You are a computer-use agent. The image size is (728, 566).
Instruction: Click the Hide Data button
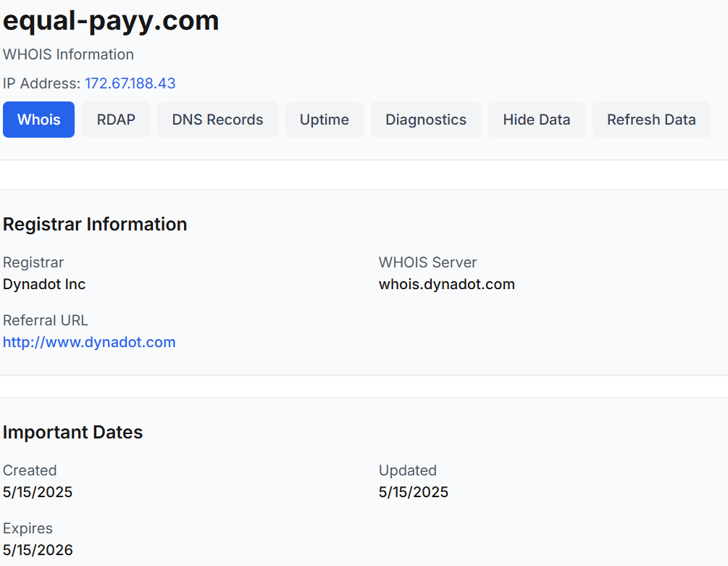536,120
